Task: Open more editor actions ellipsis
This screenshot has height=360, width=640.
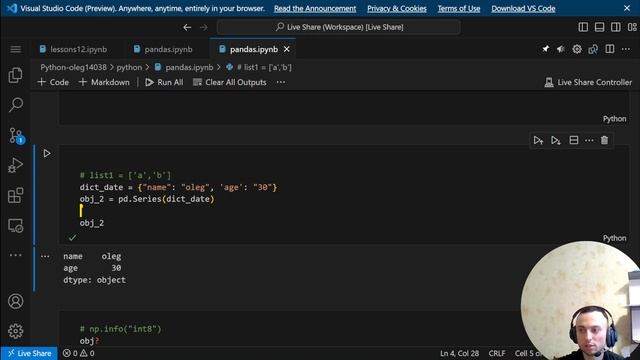Action: click(626, 49)
